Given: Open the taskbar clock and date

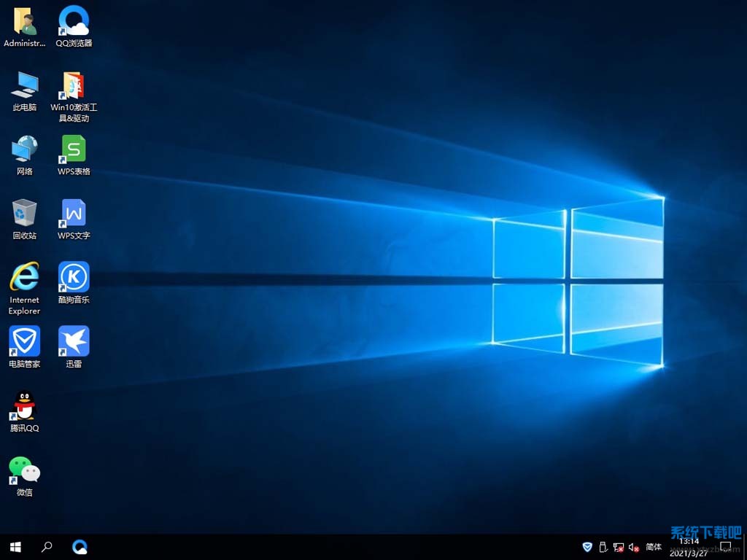Looking at the screenshot, I should coord(689,547).
